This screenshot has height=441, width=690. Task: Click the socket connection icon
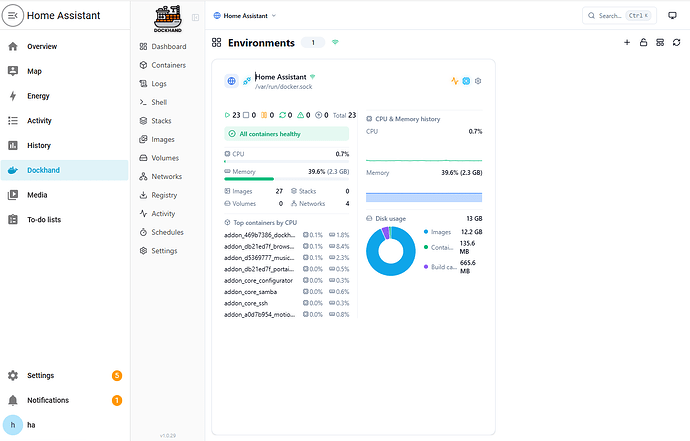[x=247, y=80]
